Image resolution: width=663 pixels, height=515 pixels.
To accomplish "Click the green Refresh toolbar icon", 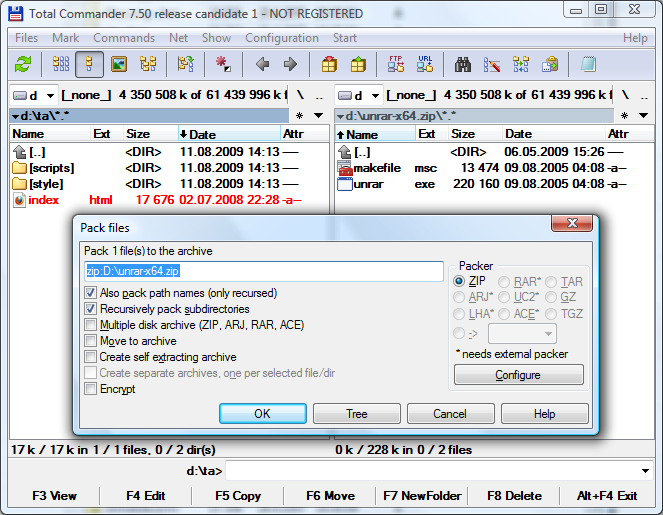I will [23, 65].
